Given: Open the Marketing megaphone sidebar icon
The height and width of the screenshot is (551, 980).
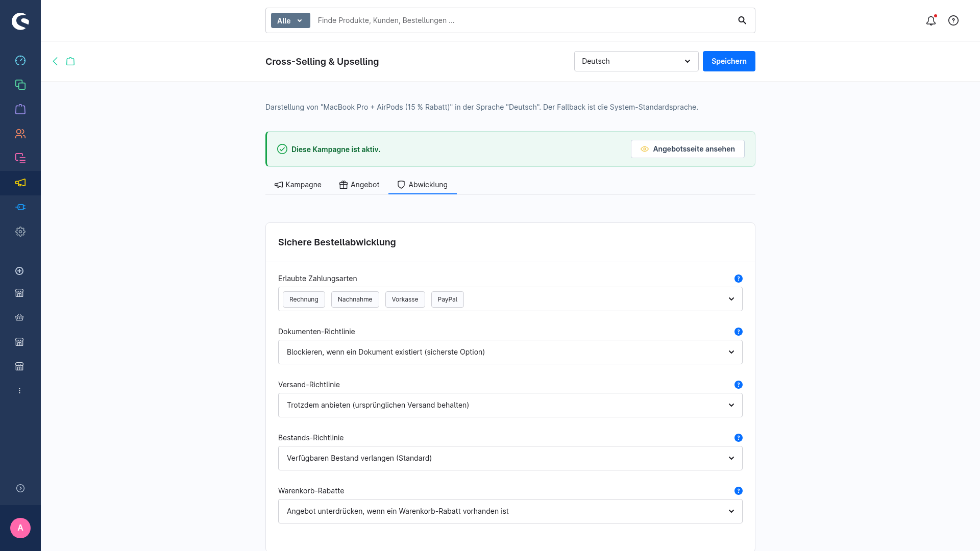Looking at the screenshot, I should pos(20,183).
